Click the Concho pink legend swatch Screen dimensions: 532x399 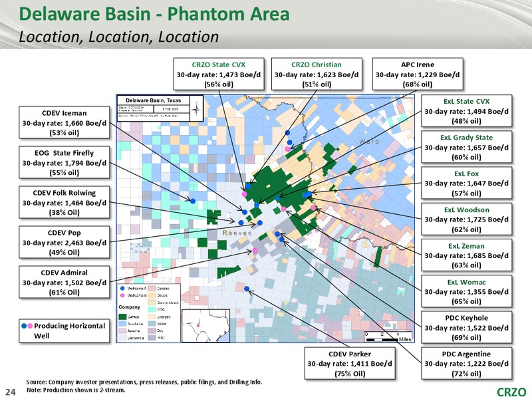tap(152, 289)
